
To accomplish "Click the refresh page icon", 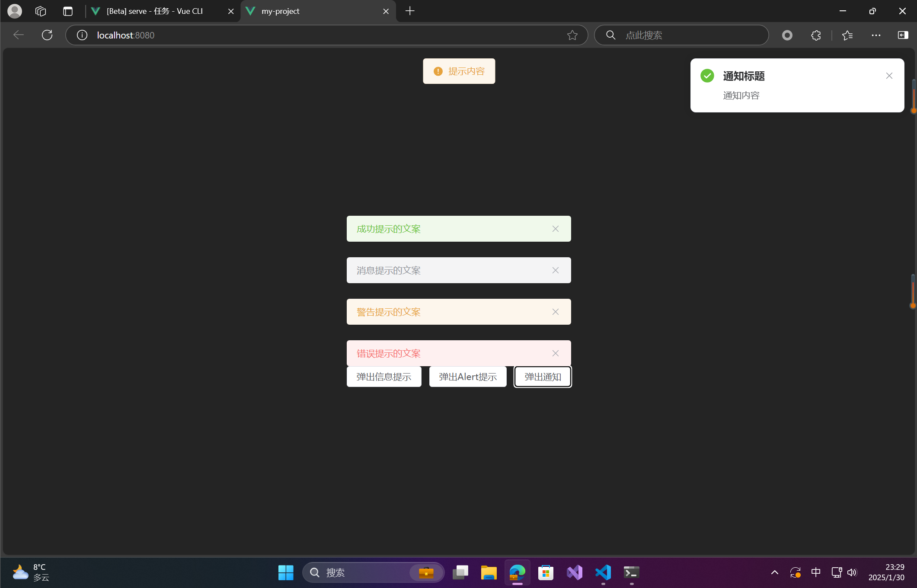I will [x=47, y=35].
